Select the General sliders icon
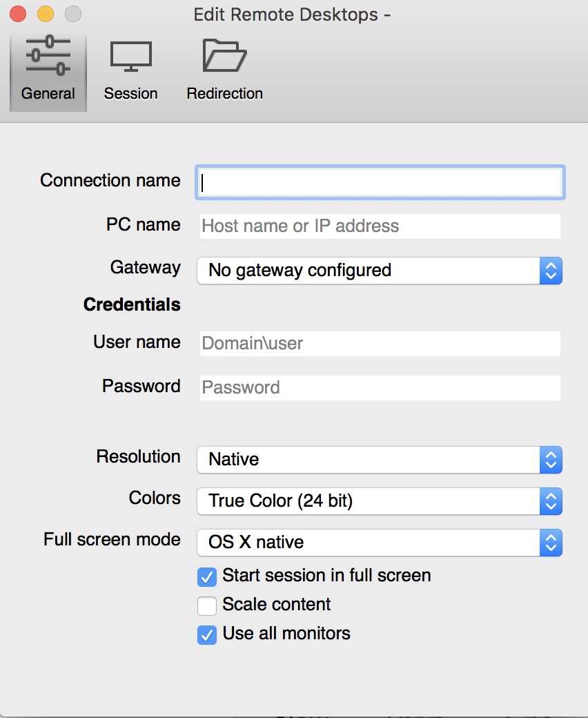 (x=48, y=55)
